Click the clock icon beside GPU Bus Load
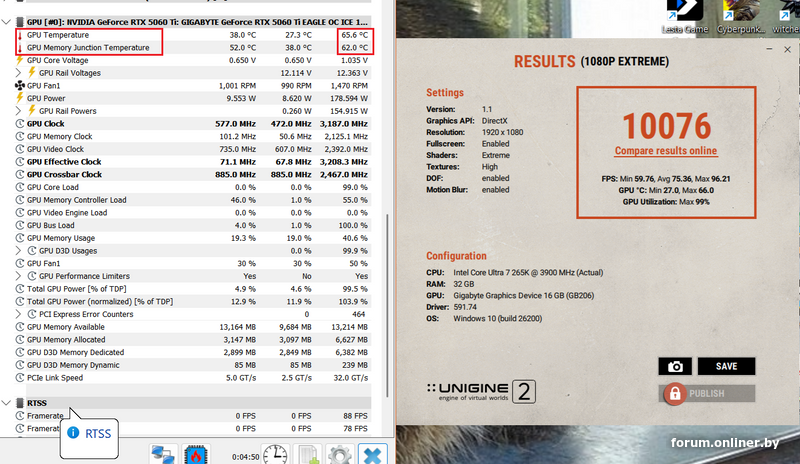The image size is (800, 464). click(x=20, y=225)
